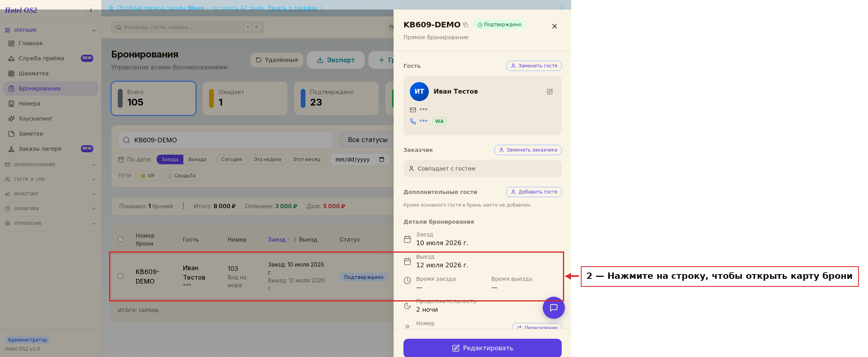
Task: Open Служба приёма in the sidebar
Action: click(50, 58)
